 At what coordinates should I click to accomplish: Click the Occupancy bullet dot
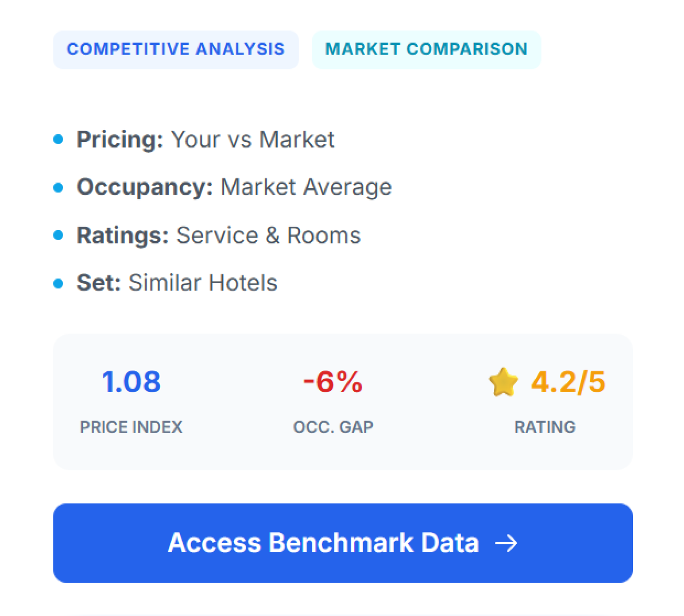[x=58, y=187]
